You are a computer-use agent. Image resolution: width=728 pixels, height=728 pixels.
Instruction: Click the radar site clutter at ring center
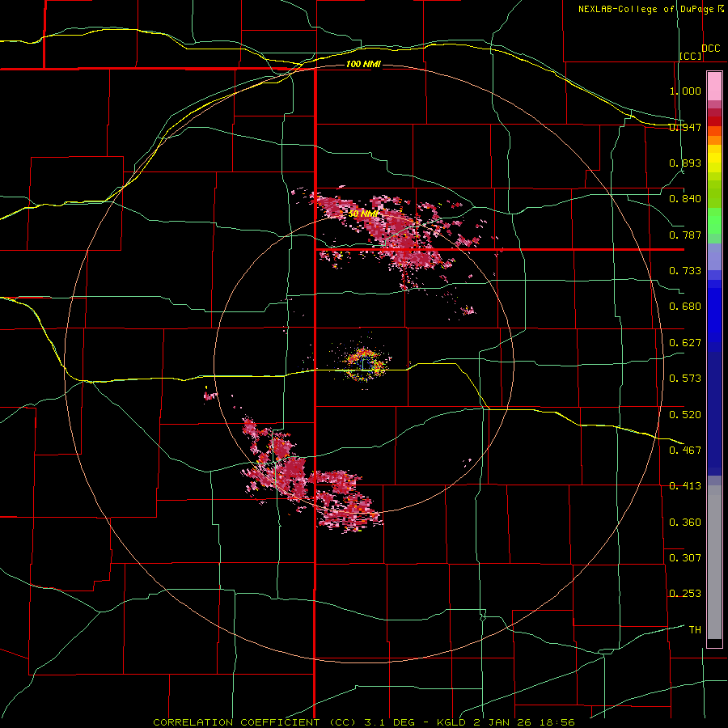(363, 364)
